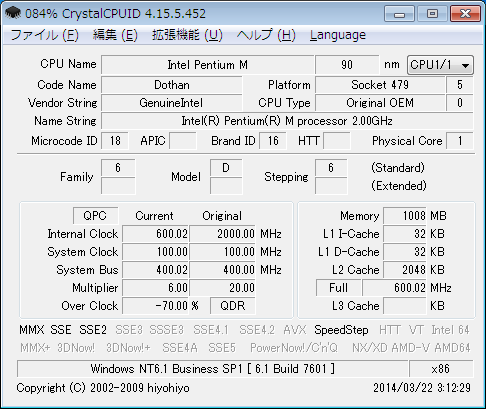Open the ヘルプ (H) menu
This screenshot has height=409, width=486.
266,35
